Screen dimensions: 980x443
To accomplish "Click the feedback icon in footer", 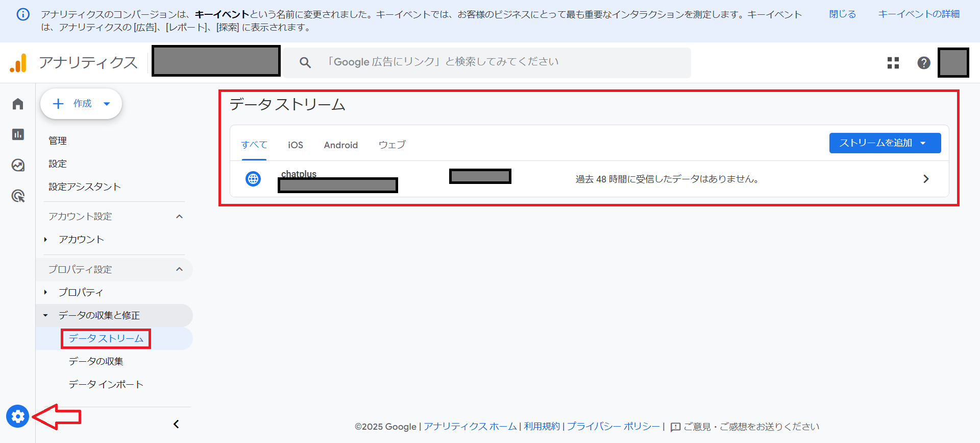I will 675,427.
